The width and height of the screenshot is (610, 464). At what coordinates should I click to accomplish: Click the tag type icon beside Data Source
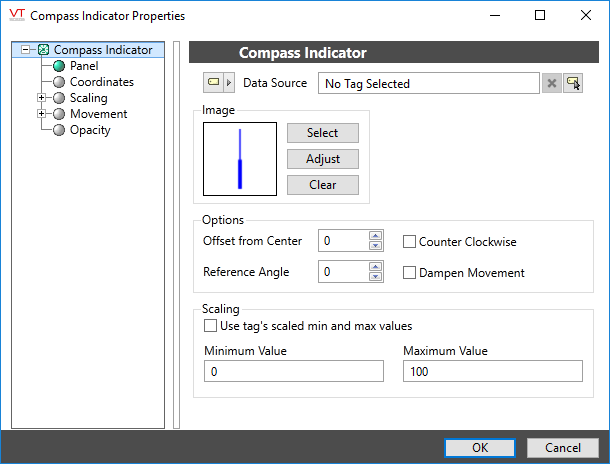tap(212, 83)
